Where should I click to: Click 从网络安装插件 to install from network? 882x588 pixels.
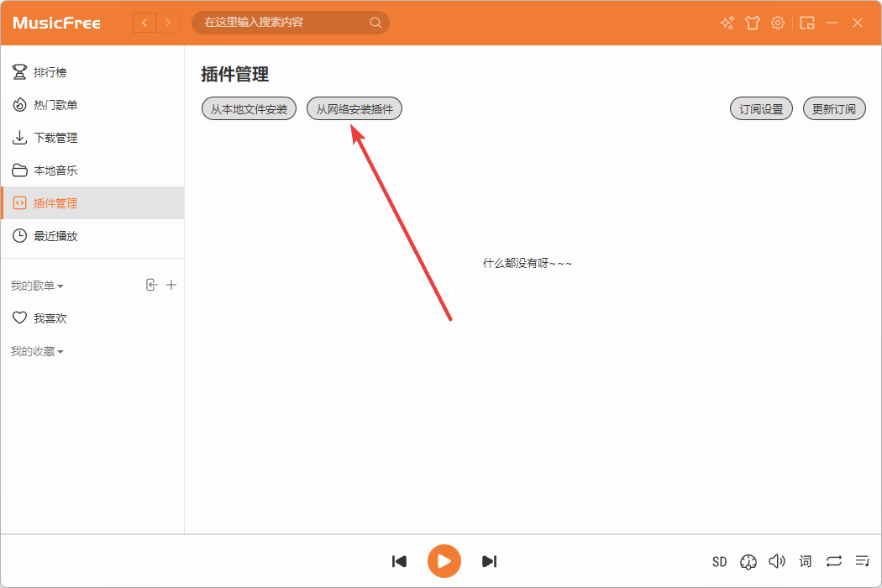(354, 108)
